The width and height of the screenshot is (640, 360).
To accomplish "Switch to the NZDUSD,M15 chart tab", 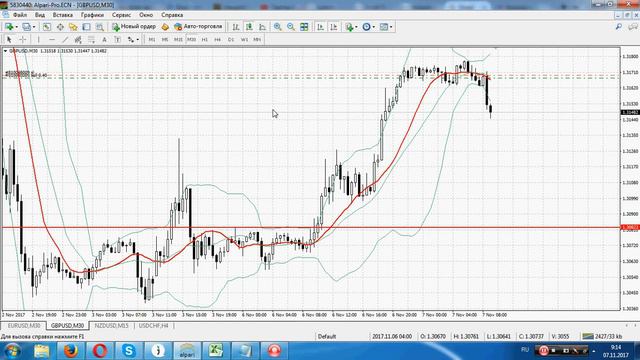I will [x=111, y=326].
